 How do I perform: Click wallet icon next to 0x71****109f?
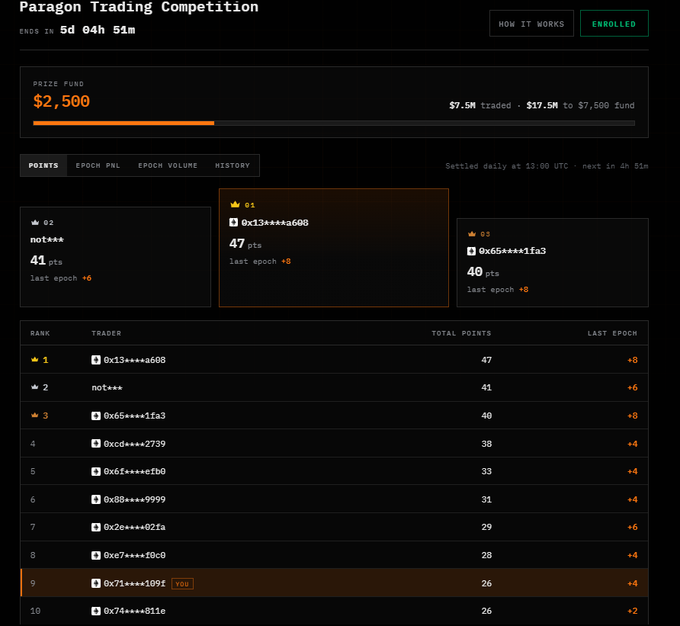(96, 583)
